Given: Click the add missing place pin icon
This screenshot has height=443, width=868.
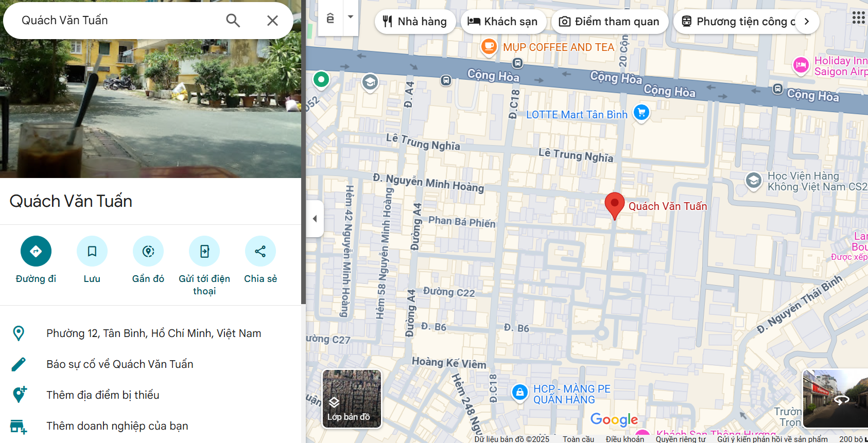Looking at the screenshot, I should click(x=20, y=395).
